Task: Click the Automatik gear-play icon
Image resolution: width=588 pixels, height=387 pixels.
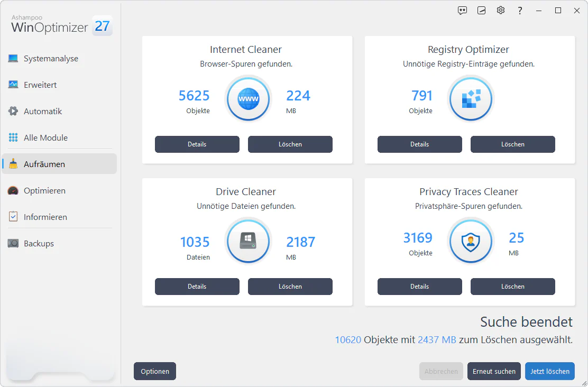Action: click(x=13, y=111)
